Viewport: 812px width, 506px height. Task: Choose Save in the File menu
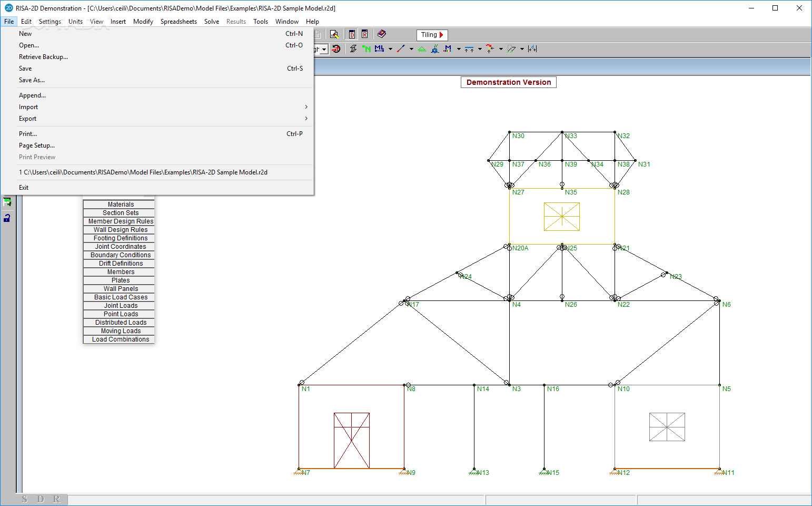point(163,69)
